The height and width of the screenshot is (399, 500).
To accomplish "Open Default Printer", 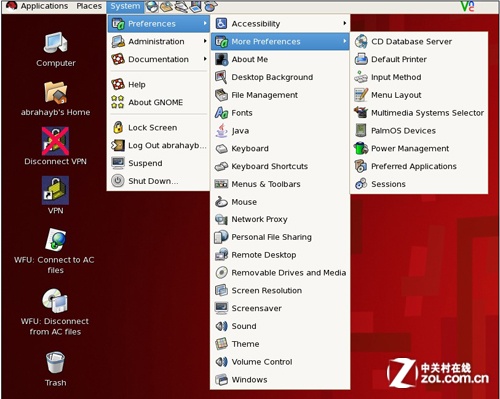I will tap(419, 59).
